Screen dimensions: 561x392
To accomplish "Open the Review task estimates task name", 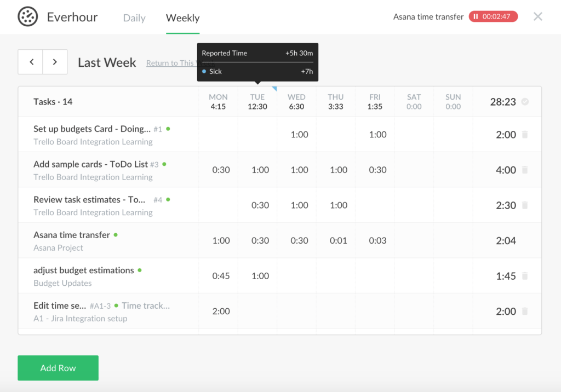I will (x=89, y=200).
